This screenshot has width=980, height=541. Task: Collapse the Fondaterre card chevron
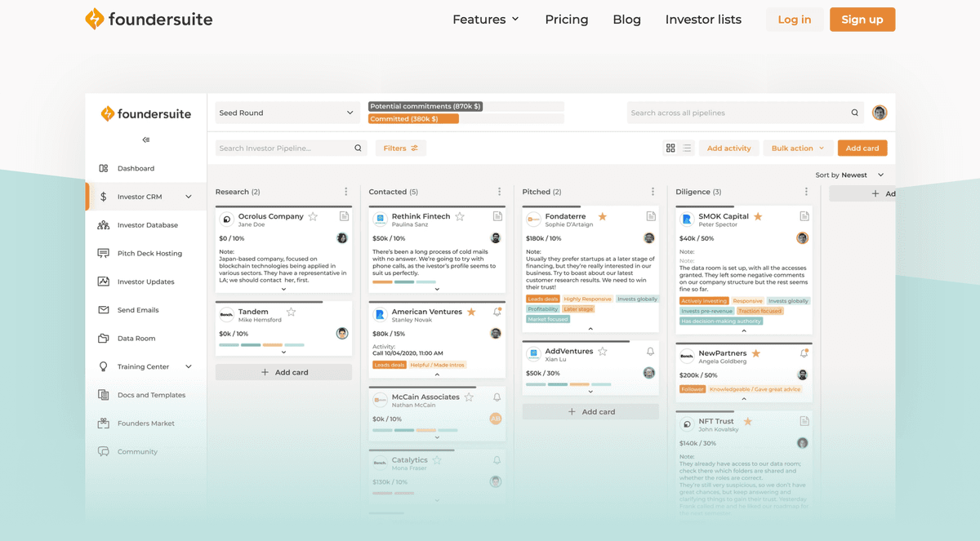point(590,329)
